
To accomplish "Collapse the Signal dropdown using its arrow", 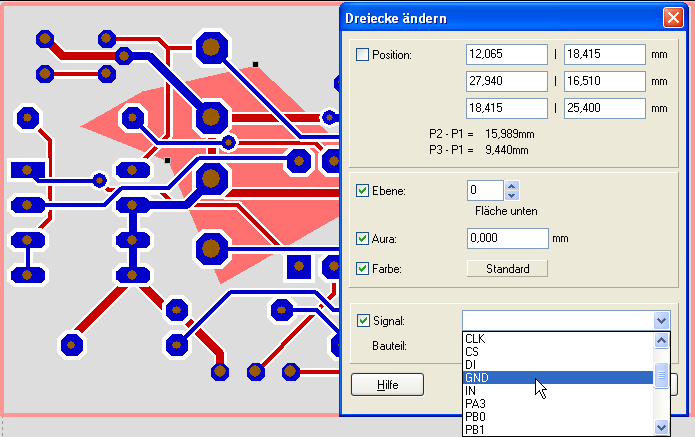I will (660, 320).
